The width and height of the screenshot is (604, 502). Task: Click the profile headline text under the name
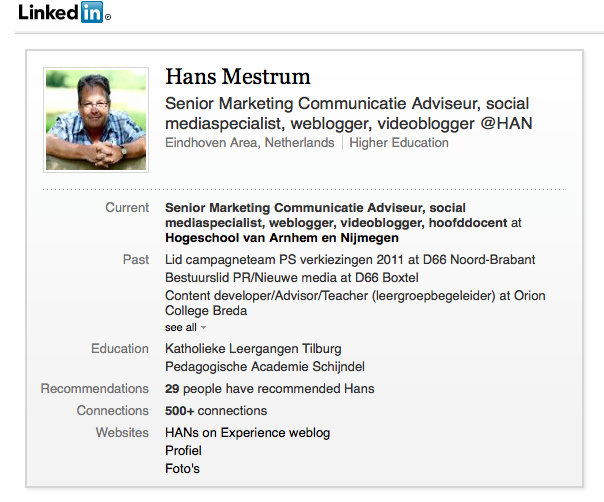tap(349, 114)
